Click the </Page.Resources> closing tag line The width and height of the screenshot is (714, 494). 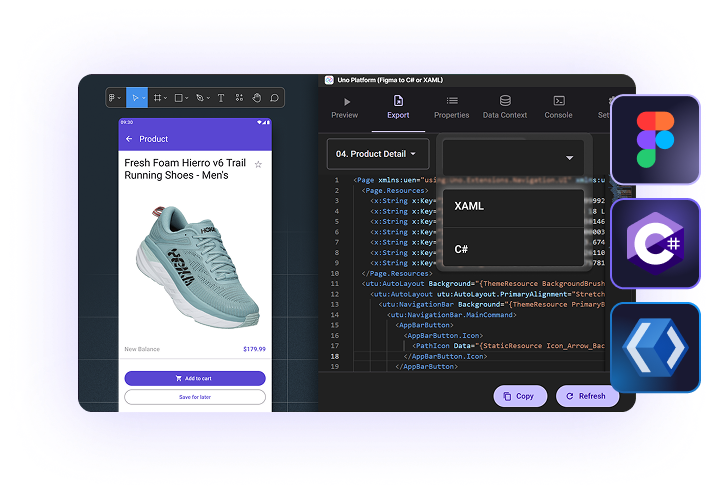(x=397, y=274)
